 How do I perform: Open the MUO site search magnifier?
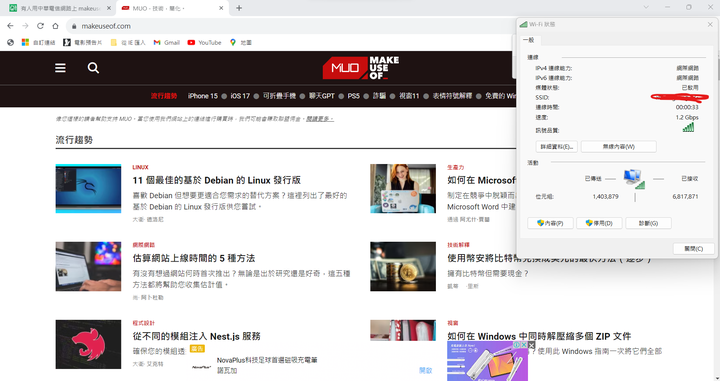(93, 68)
